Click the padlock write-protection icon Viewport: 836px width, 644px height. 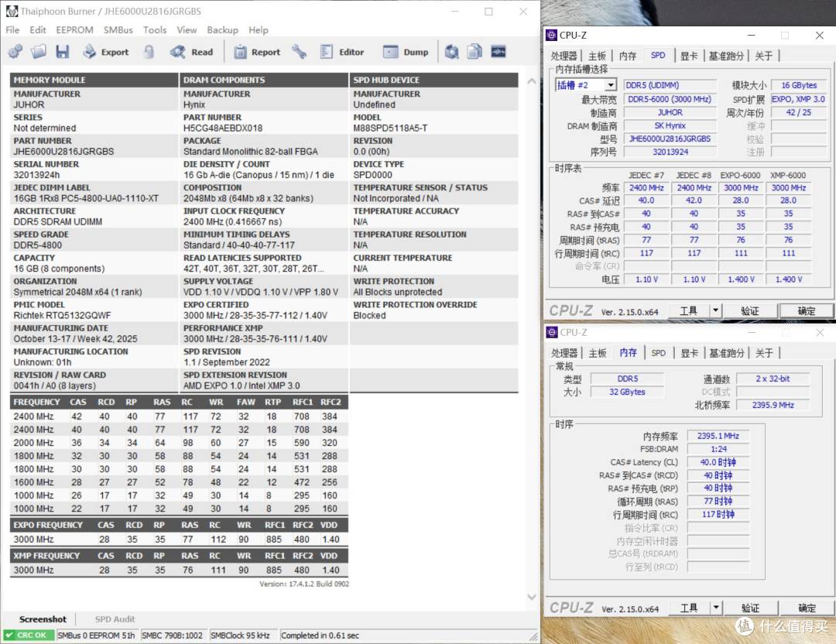click(x=149, y=52)
